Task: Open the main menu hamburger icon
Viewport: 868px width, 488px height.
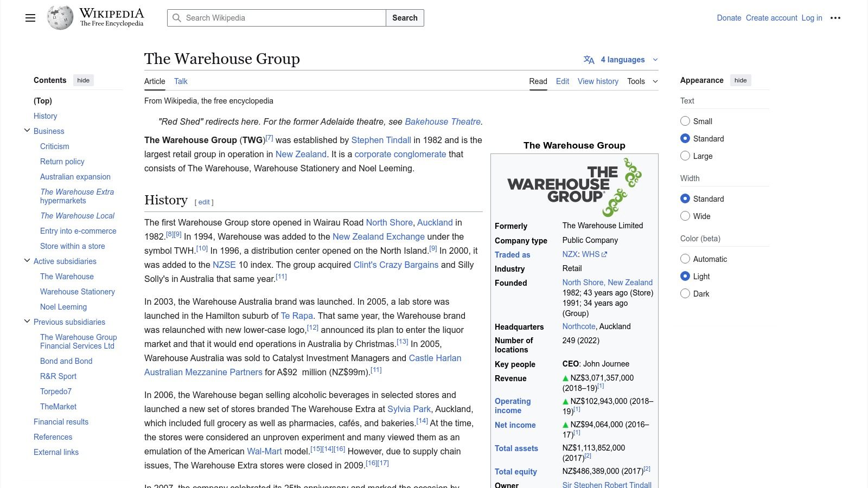Action: click(30, 18)
